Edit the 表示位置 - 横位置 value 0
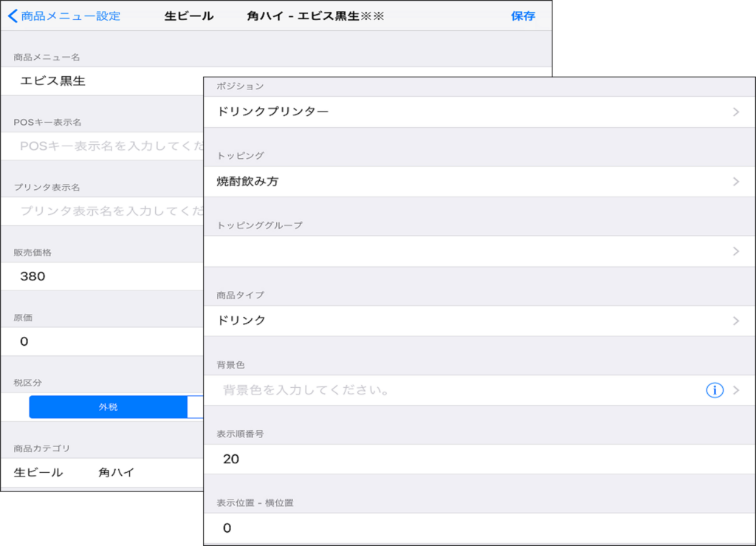 point(479,528)
